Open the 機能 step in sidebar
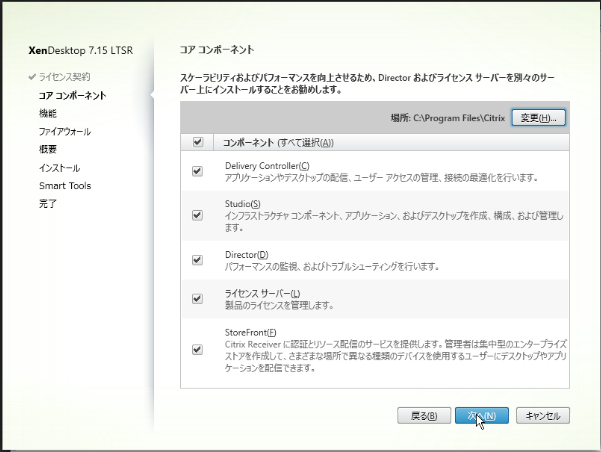 [48, 113]
